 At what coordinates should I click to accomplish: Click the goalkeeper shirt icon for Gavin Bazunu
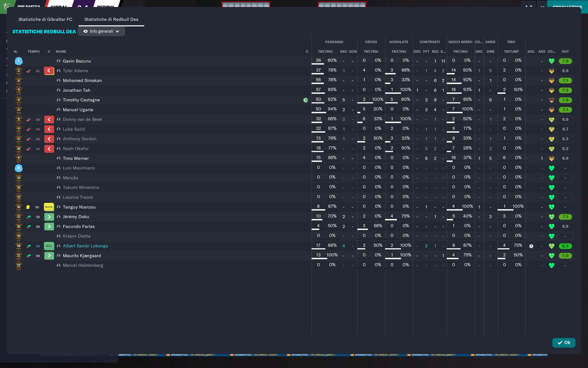(x=18, y=61)
